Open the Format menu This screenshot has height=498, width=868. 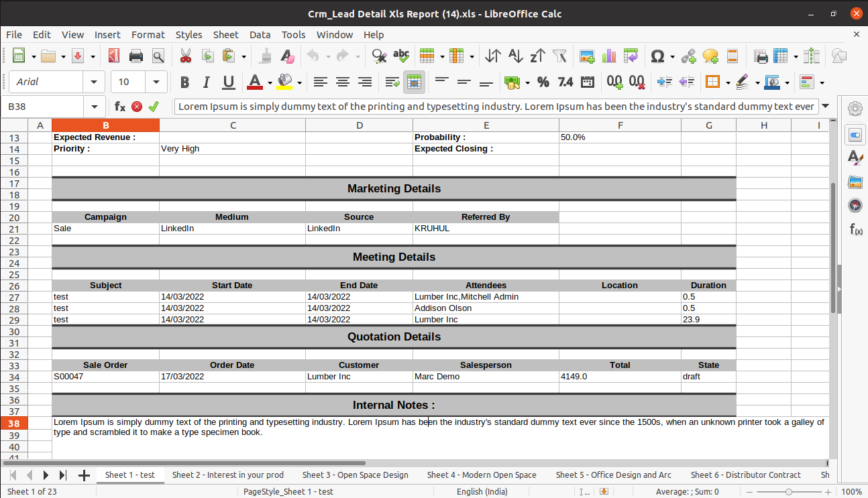(x=148, y=34)
